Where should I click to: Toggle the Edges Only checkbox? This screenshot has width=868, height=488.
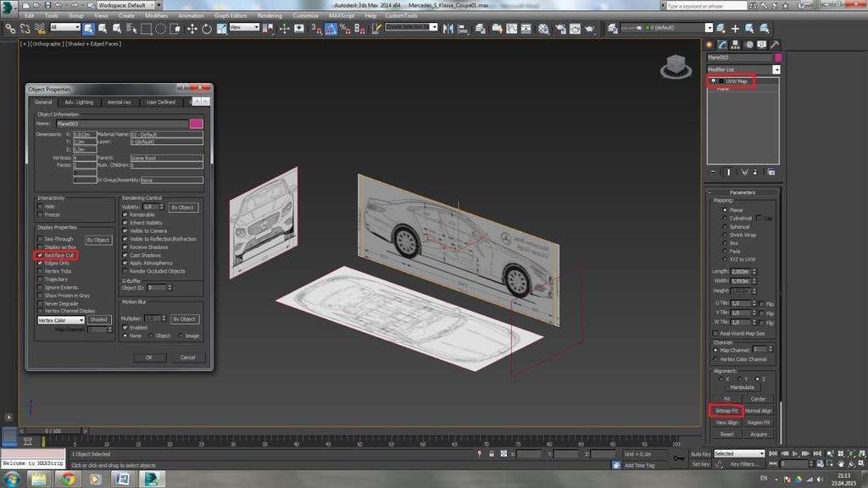[x=40, y=263]
